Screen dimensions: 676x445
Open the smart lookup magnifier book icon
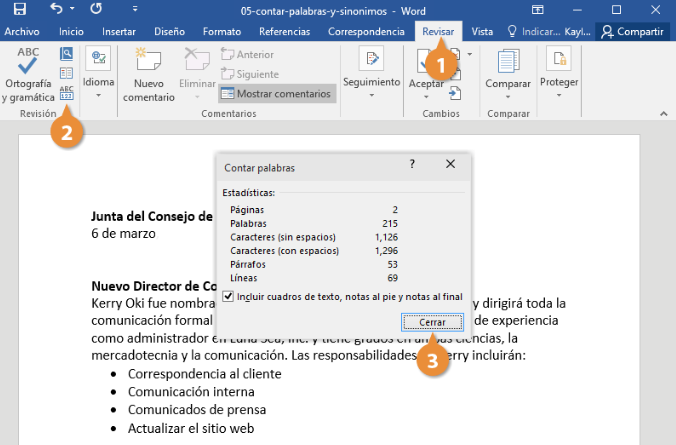pos(66,53)
